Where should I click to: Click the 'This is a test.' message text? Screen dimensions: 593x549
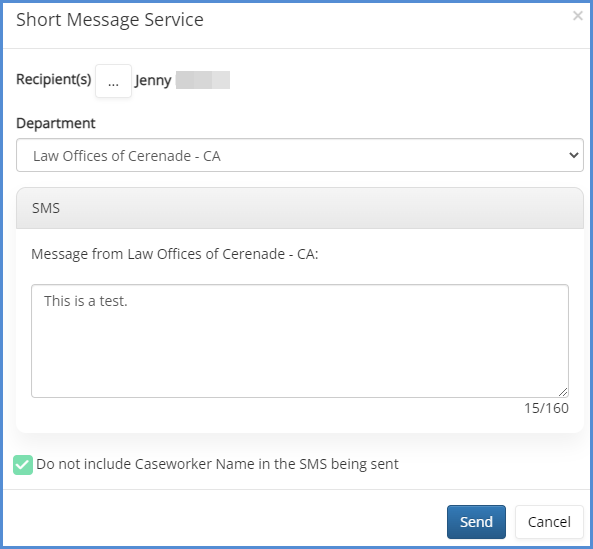pyautogui.click(x=86, y=301)
